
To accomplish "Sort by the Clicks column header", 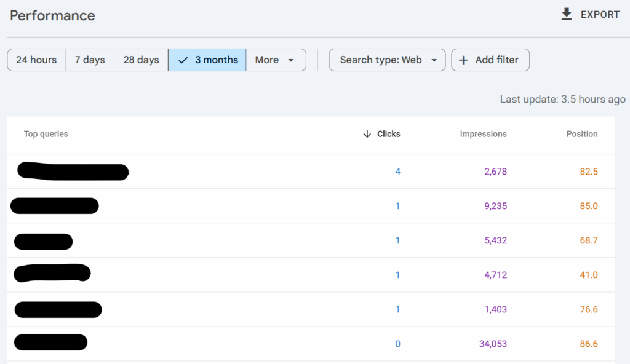I will pyautogui.click(x=389, y=134).
